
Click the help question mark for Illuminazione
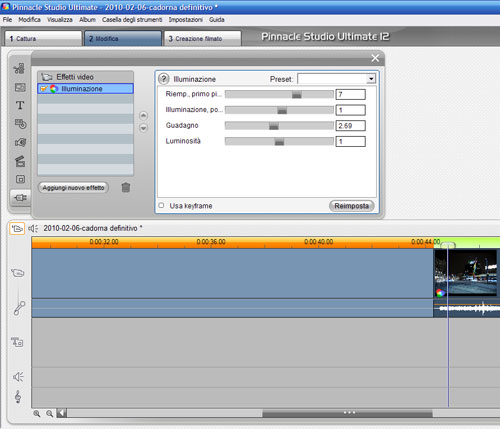(163, 79)
